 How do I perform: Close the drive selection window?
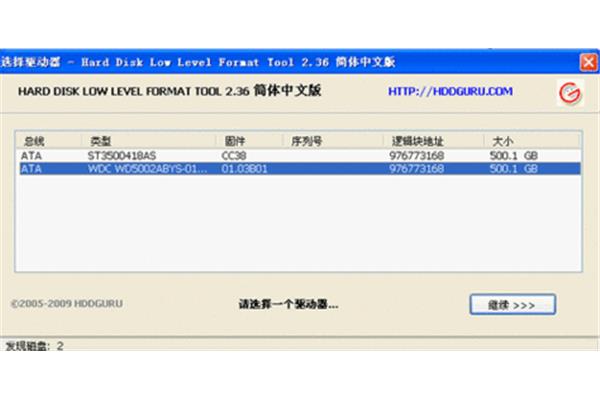pyautogui.click(x=589, y=62)
